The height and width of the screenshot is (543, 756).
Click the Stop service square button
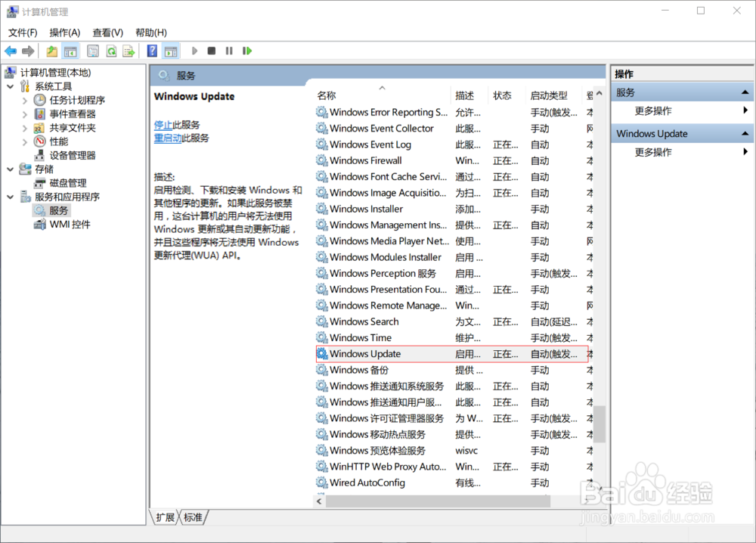(211, 51)
